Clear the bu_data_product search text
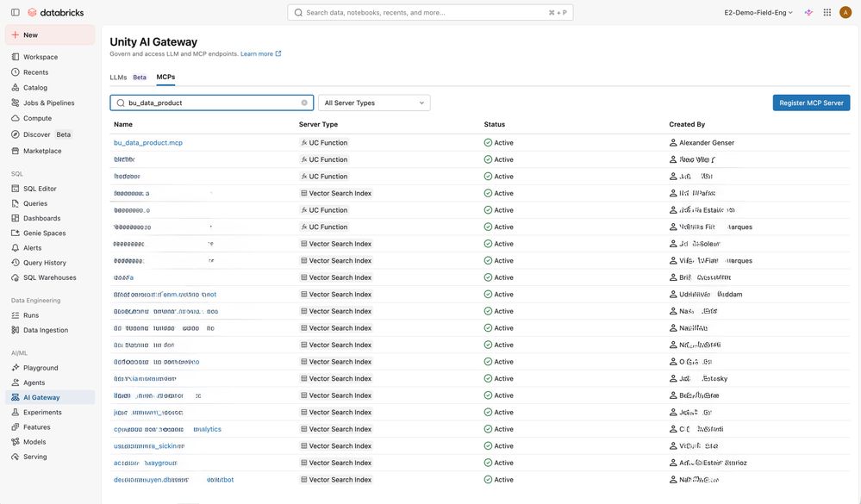Viewport: 861px width, 504px height. 304,103
